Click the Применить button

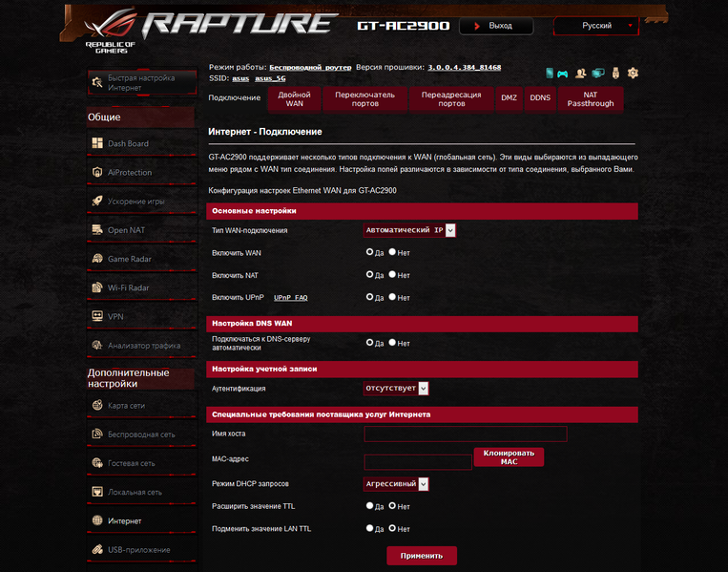tap(422, 556)
